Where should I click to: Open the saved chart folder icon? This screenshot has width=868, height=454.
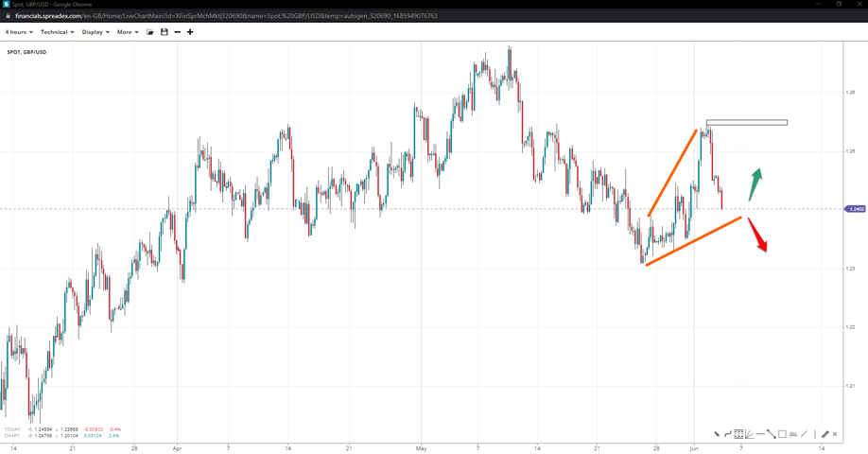[x=150, y=32]
